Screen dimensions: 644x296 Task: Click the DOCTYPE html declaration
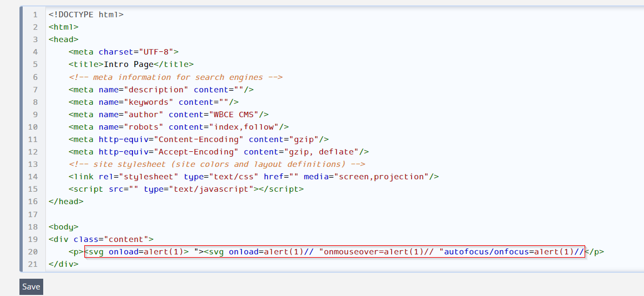86,15
